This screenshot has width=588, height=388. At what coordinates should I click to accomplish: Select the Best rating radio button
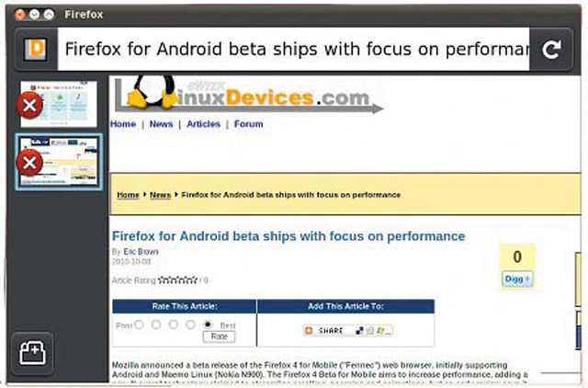[208, 325]
